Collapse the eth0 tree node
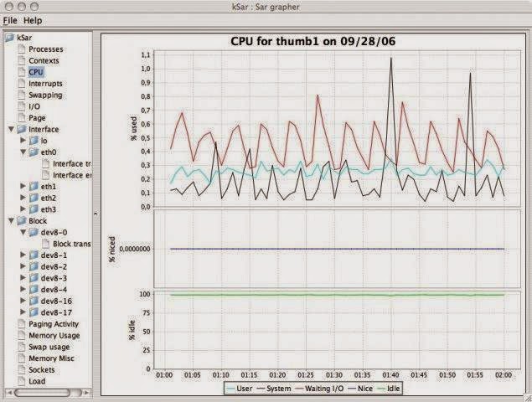The width and height of the screenshot is (532, 402). point(23,152)
